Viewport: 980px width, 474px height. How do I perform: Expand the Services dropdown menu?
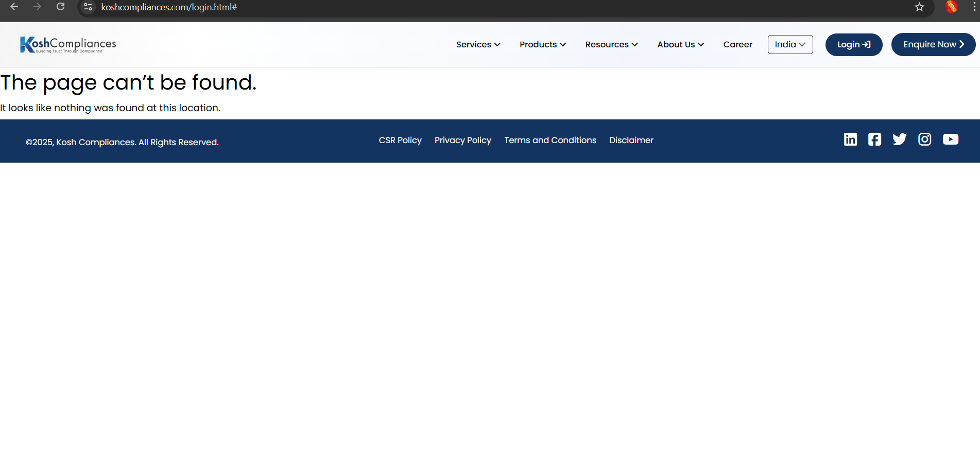(x=478, y=45)
